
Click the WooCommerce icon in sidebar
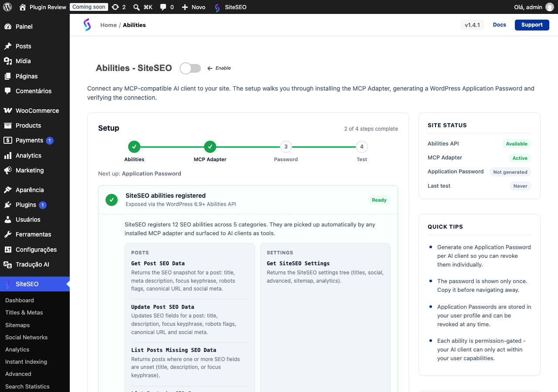click(x=8, y=111)
